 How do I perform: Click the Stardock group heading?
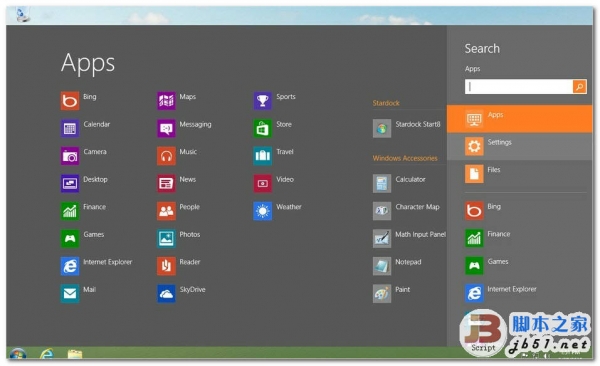point(386,103)
